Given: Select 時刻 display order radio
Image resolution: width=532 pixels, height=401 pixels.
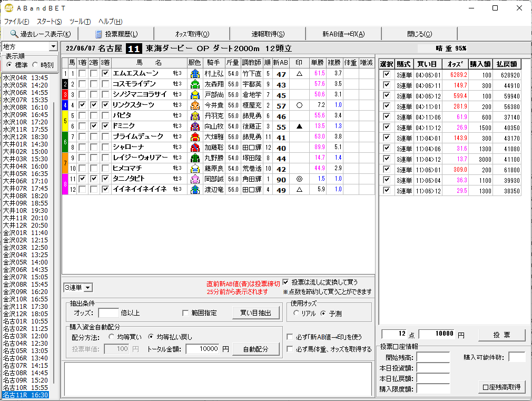Looking at the screenshot, I should pos(35,64).
